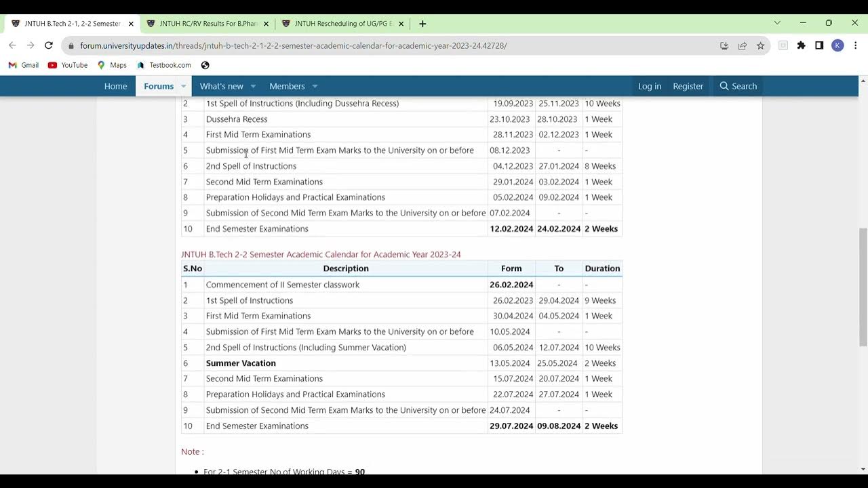
Task: Click the globe bookmark icon
Action: (x=205, y=65)
